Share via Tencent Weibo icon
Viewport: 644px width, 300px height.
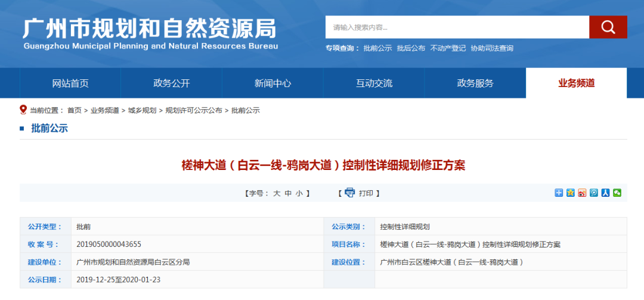pos(593,193)
